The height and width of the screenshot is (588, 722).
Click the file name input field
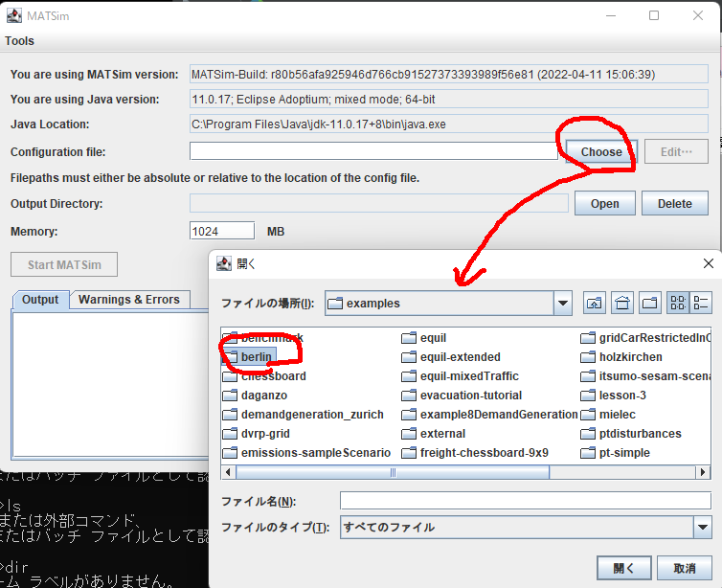(526, 501)
